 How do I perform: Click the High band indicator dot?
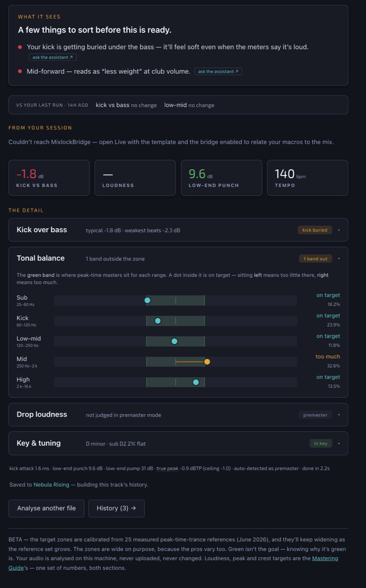tap(196, 382)
